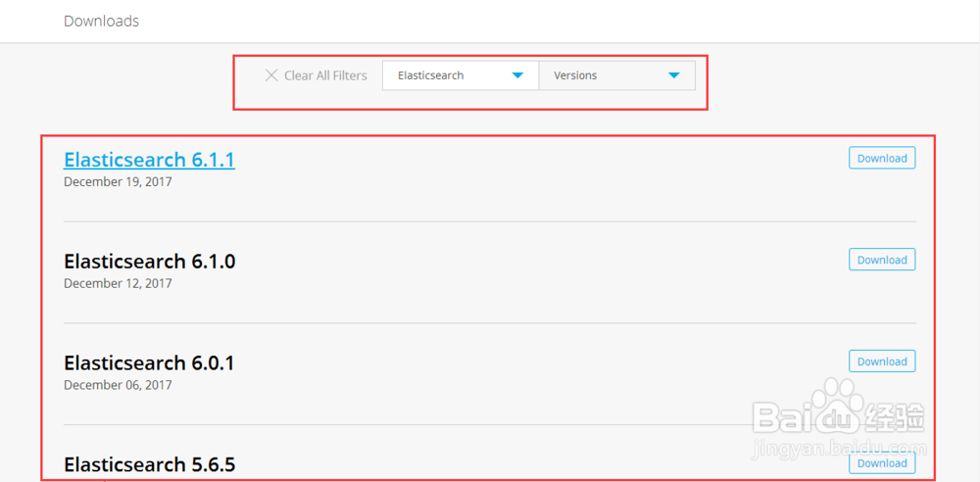
Task: Download Elasticsearch 6.0.1
Action: tap(882, 361)
